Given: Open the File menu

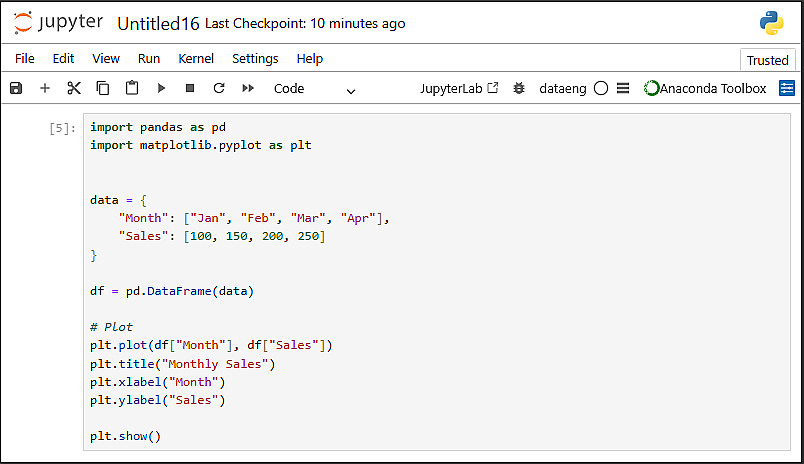Looking at the screenshot, I should 25,59.
